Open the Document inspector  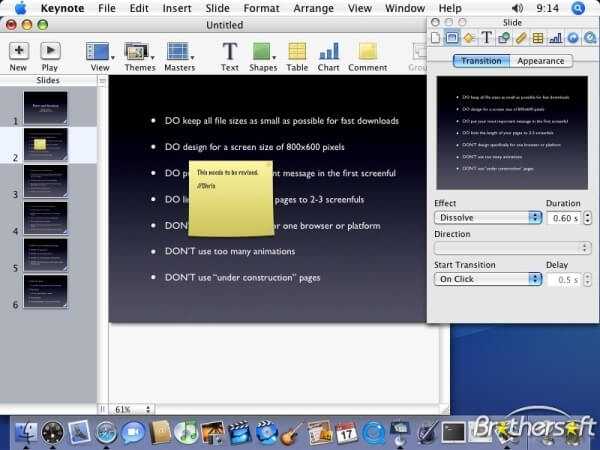tap(435, 38)
